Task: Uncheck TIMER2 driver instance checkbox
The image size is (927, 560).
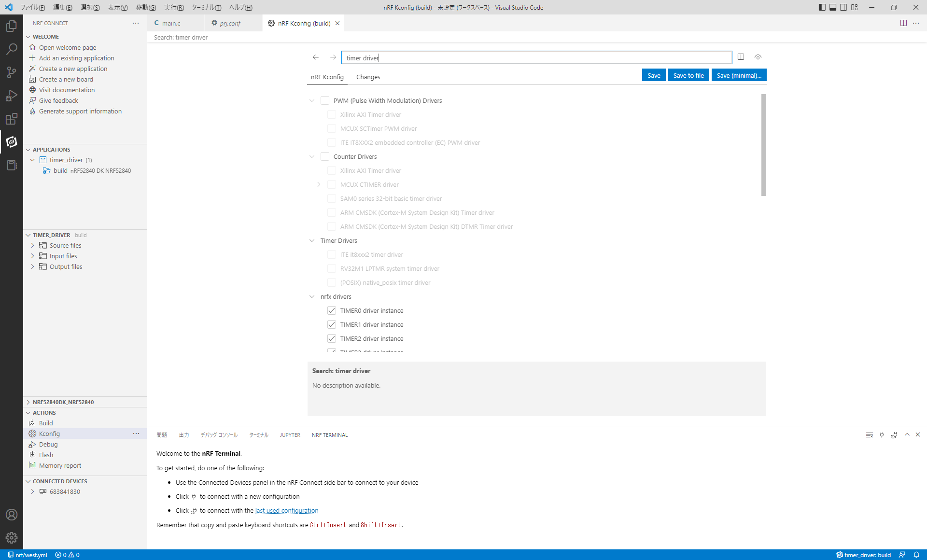Action: (x=332, y=338)
